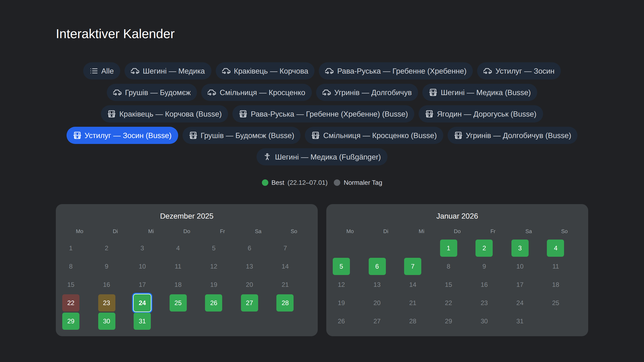Select brown-marked December 23 day
Viewport: 644px width, 362px height.
pos(107,303)
